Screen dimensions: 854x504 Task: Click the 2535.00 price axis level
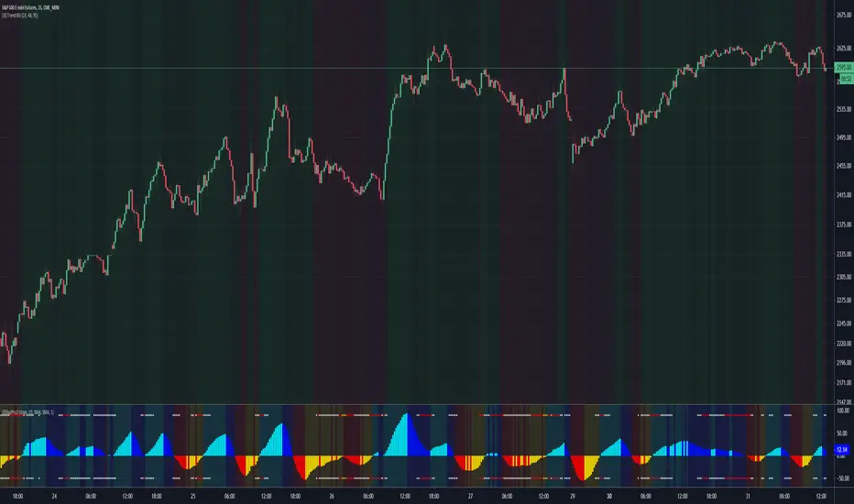pyautogui.click(x=844, y=110)
